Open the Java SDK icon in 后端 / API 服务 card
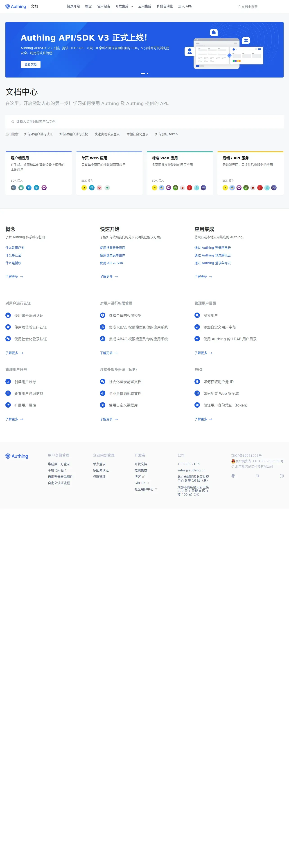 pyautogui.click(x=260, y=188)
